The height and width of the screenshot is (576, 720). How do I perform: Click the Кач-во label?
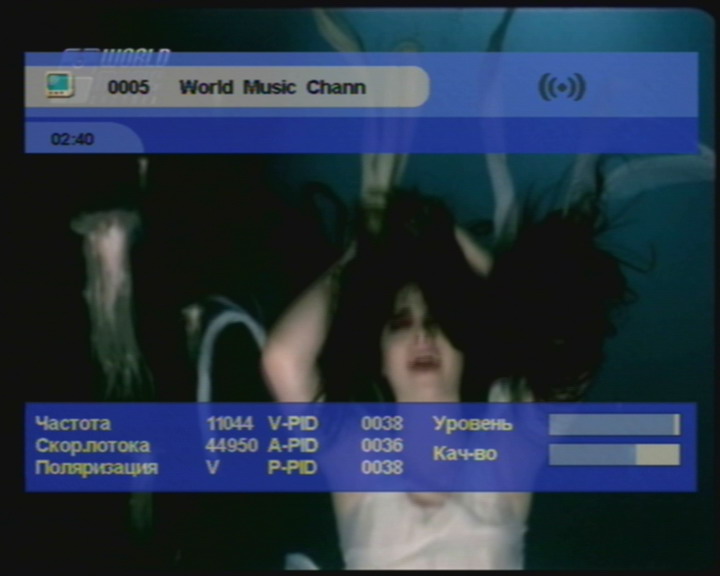click(464, 454)
